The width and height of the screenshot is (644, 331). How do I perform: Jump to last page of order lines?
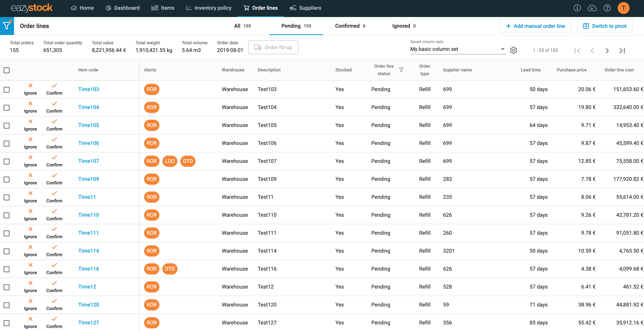[622, 51]
